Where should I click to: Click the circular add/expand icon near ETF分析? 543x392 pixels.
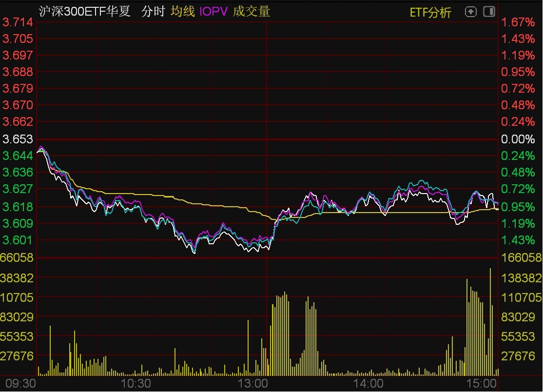click(470, 11)
